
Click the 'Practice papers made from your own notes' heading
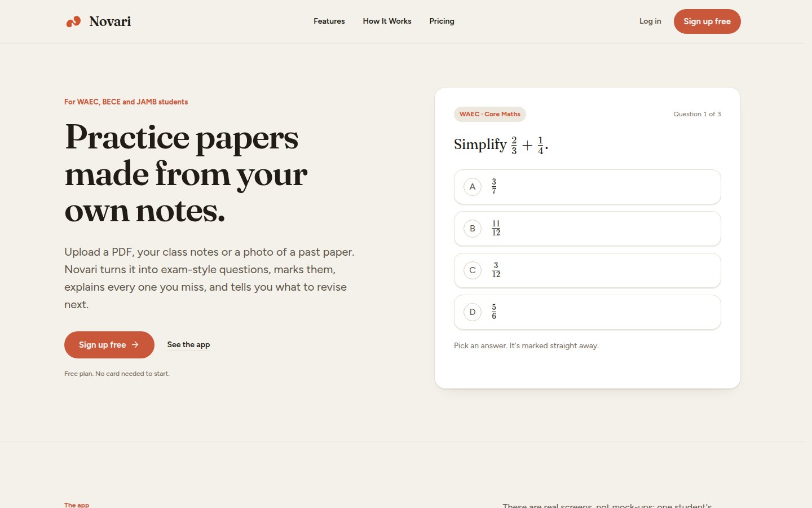(186, 174)
